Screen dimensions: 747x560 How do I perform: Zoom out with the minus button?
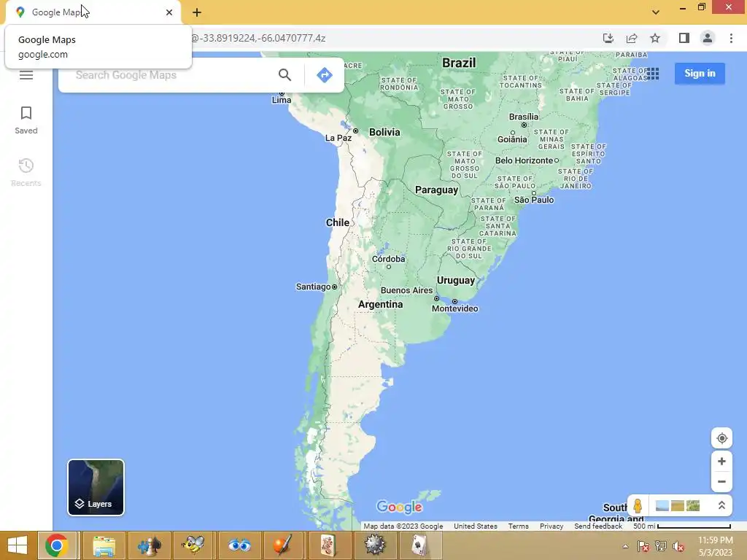pyautogui.click(x=721, y=481)
